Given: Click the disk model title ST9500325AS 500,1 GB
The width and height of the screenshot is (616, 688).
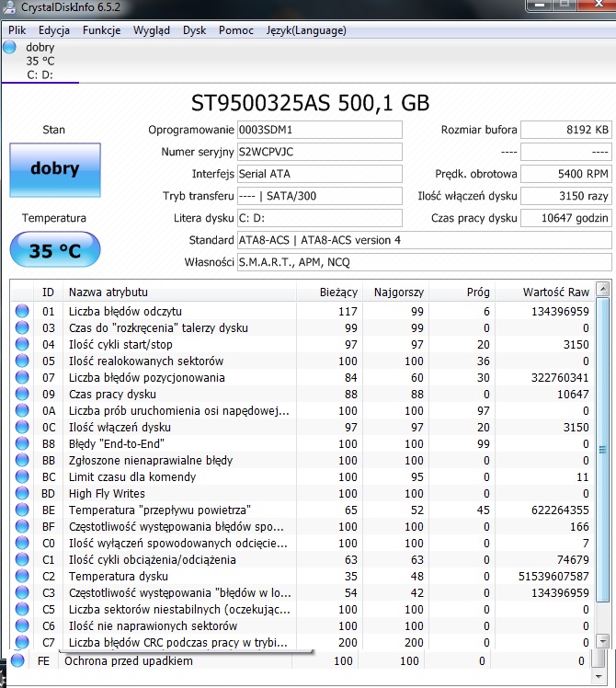Looking at the screenshot, I should pos(310,103).
